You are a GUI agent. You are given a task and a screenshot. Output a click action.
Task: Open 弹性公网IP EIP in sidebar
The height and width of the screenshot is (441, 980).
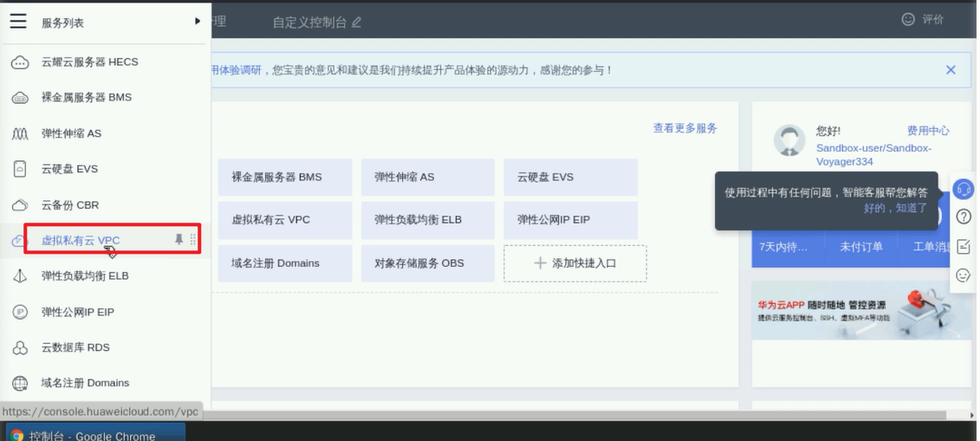coord(78,312)
